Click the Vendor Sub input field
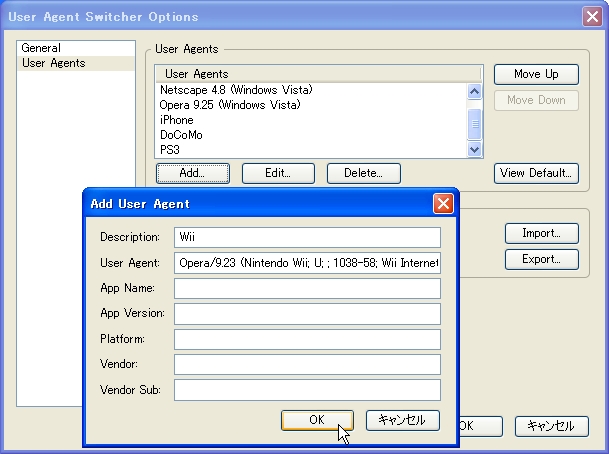This screenshot has height=454, width=609. [x=307, y=390]
